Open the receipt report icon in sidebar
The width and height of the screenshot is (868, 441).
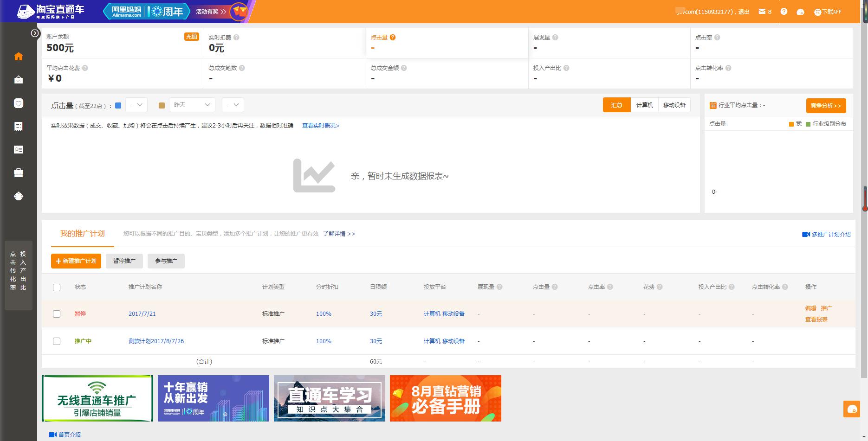pyautogui.click(x=19, y=126)
